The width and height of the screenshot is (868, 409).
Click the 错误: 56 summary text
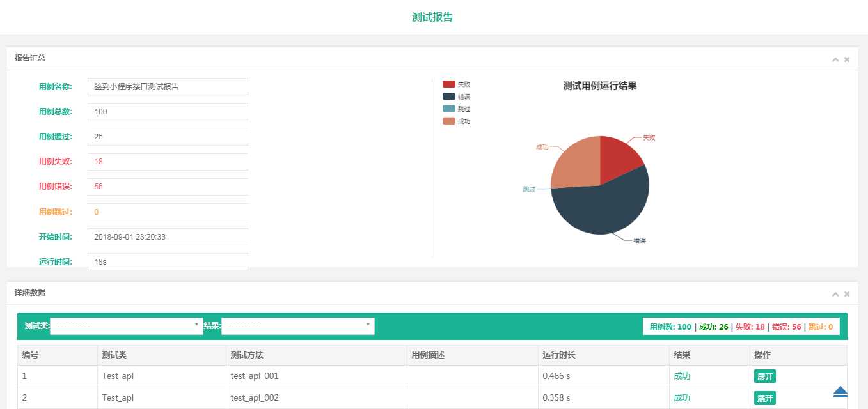click(786, 327)
